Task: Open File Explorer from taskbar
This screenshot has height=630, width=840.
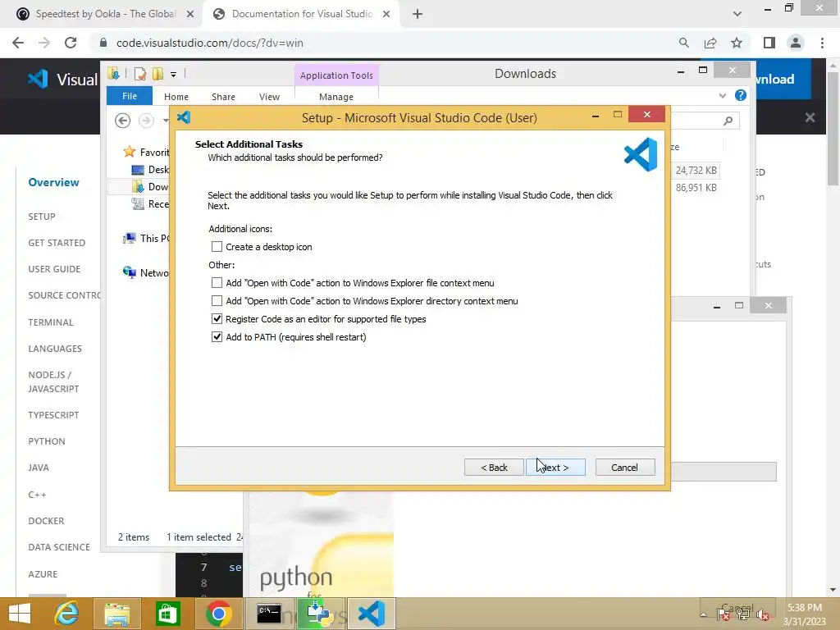Action: [117, 614]
